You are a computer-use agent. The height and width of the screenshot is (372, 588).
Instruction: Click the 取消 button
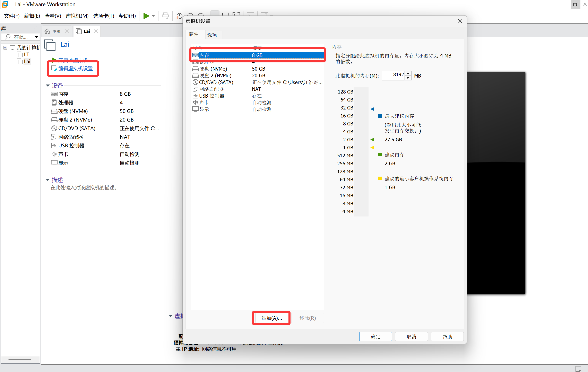point(412,337)
